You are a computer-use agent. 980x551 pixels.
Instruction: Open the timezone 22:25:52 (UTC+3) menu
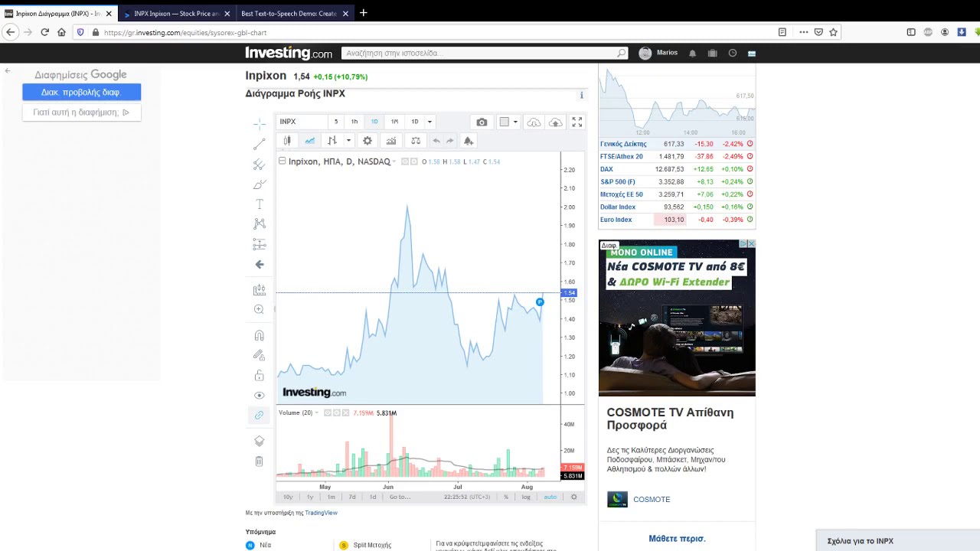[x=467, y=497]
